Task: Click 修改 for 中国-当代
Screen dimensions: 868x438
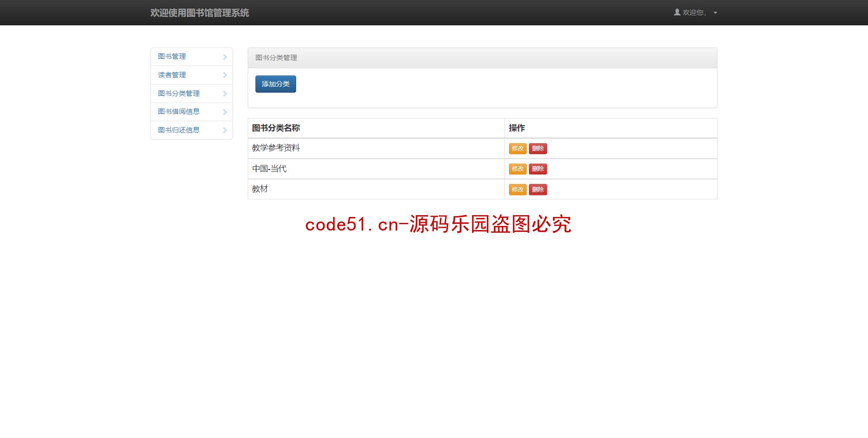Action: pyautogui.click(x=518, y=169)
